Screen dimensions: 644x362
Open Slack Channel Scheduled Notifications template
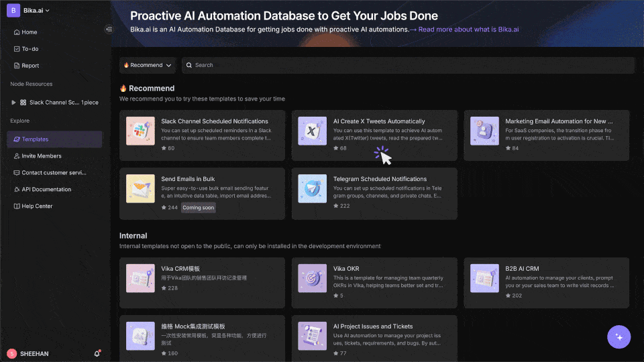(202, 135)
